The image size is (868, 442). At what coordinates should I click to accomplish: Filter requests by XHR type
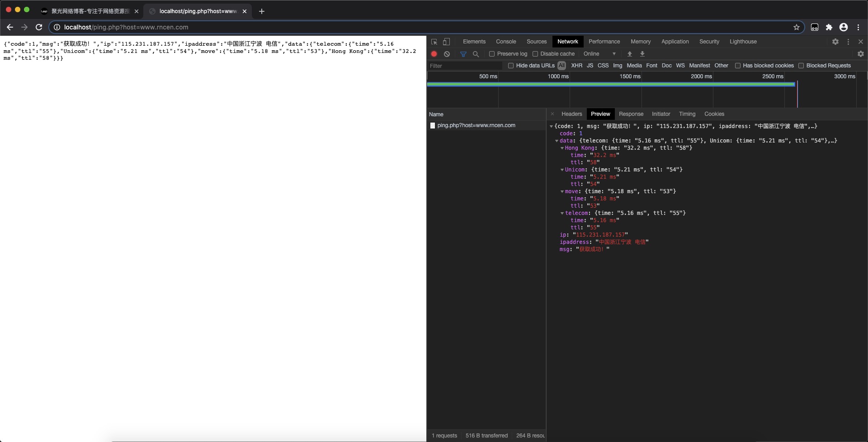pyautogui.click(x=576, y=66)
